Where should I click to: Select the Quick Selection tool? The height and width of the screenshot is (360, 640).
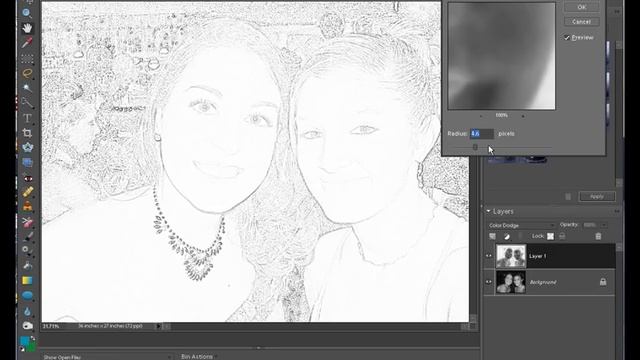[x=27, y=103]
